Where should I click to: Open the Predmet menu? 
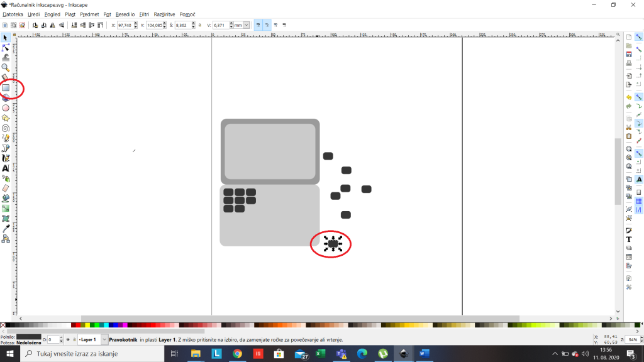89,14
